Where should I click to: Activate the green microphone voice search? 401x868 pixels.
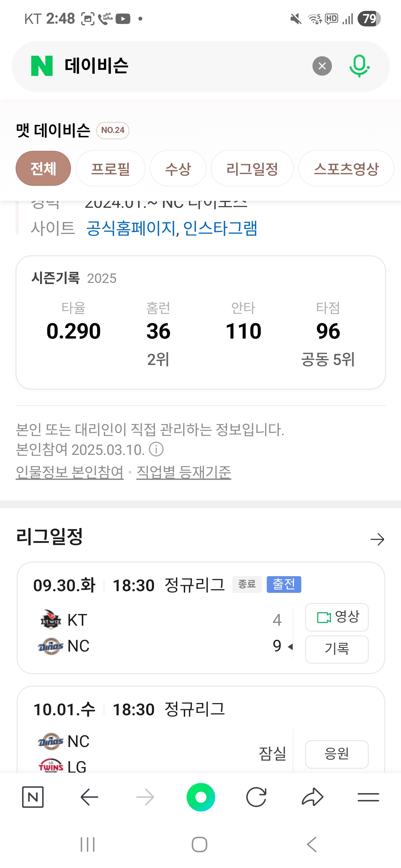coord(359,66)
